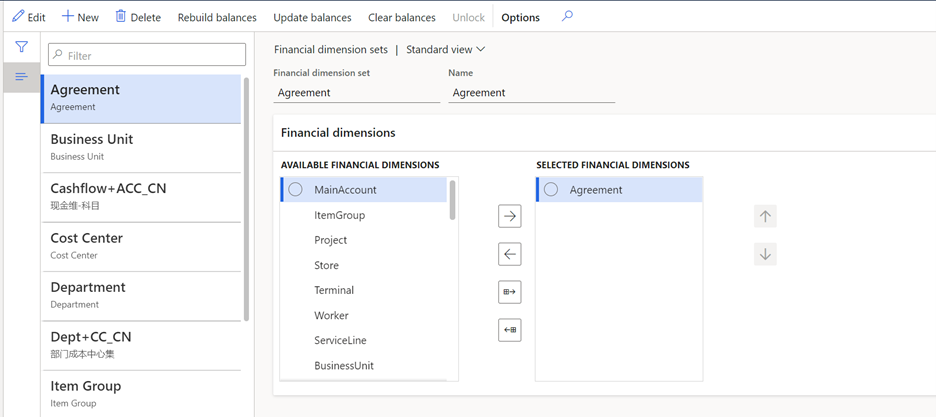Viewport: 936px width, 417px height.
Task: Open the filter pane funnel icon
Action: click(21, 47)
